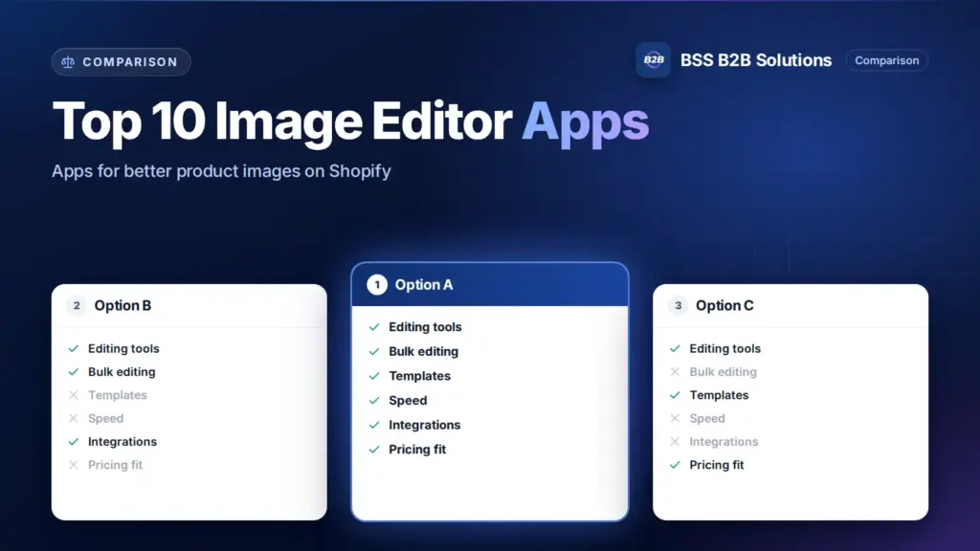
Task: Click greyed 'Templates' text in Option B card
Action: (x=118, y=395)
